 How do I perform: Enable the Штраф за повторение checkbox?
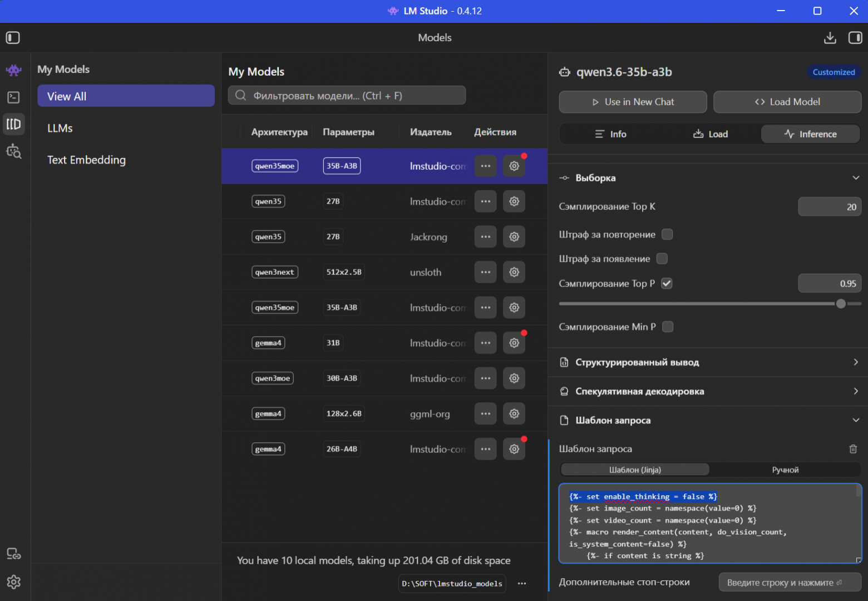[667, 234]
